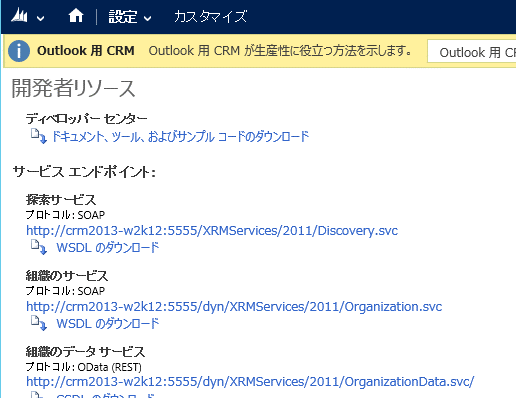This screenshot has height=398, width=516.
Task: Expand the chevron beside the CRM logo
Action: pyautogui.click(x=40, y=18)
